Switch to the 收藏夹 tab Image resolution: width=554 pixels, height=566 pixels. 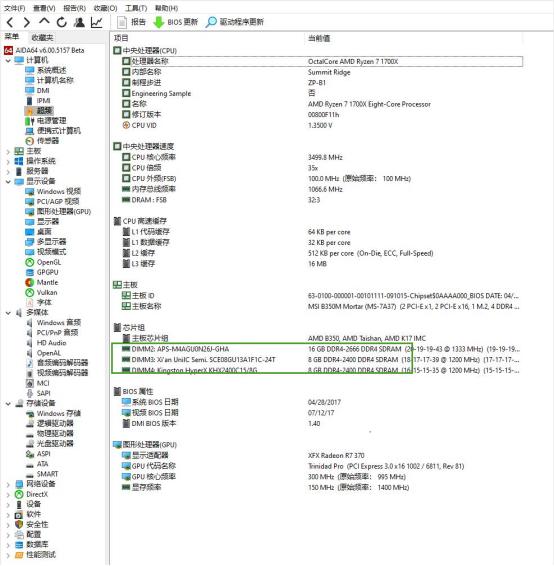42,38
